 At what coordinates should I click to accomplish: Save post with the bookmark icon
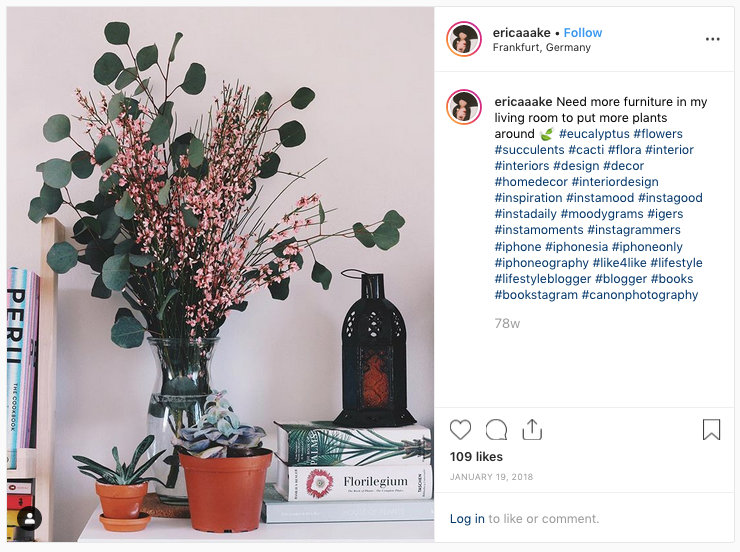[711, 429]
